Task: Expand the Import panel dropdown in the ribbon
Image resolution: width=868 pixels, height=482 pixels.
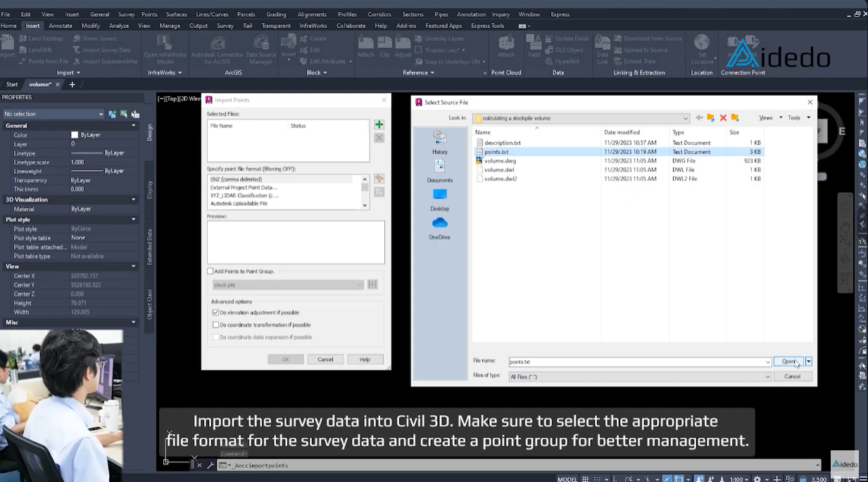Action: pos(68,72)
